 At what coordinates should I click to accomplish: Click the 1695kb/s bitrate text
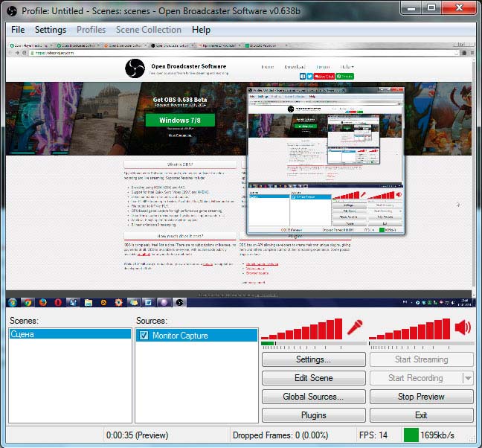click(x=437, y=435)
